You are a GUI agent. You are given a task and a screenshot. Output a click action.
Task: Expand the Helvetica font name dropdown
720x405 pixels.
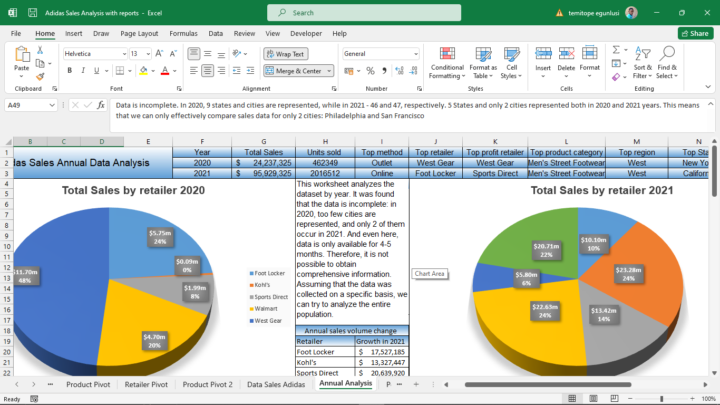click(126, 54)
